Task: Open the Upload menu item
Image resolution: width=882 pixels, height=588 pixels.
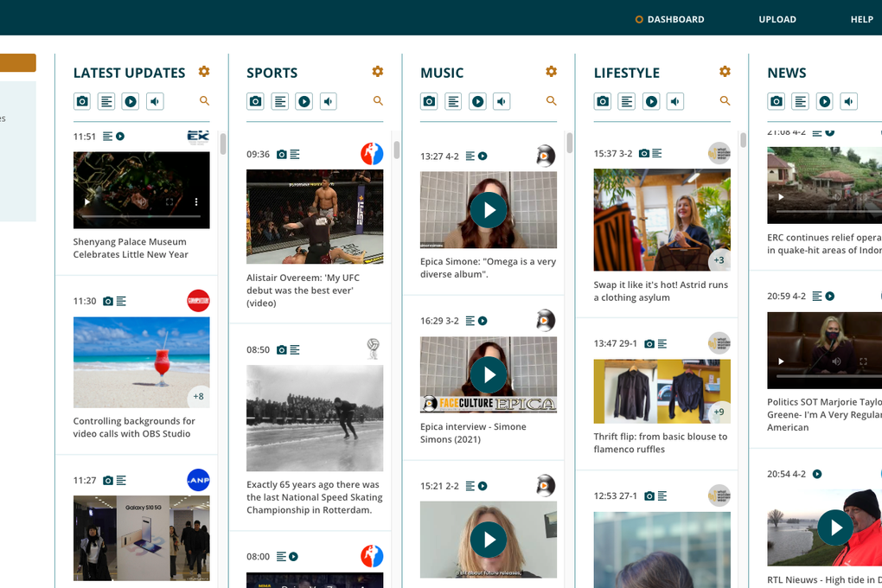Action: [x=777, y=19]
